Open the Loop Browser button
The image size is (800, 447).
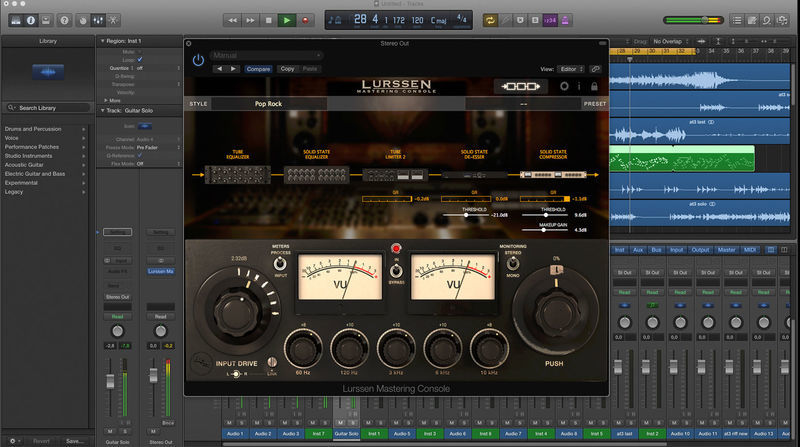click(x=766, y=20)
